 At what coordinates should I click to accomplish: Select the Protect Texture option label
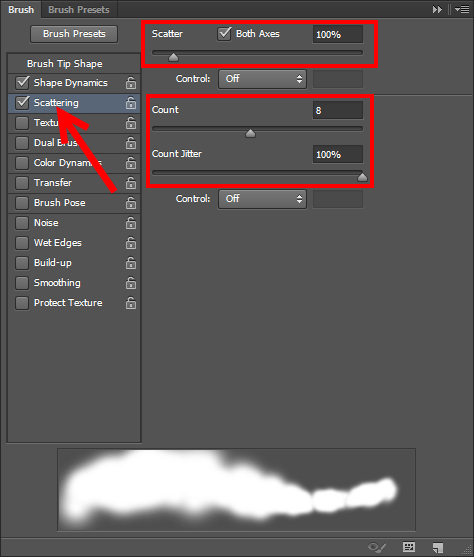click(68, 303)
